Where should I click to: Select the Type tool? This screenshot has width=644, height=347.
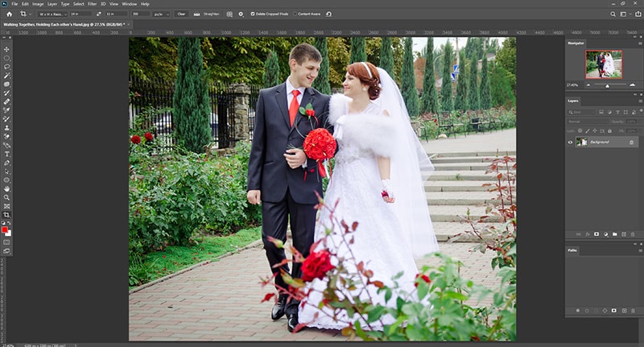pos(6,154)
